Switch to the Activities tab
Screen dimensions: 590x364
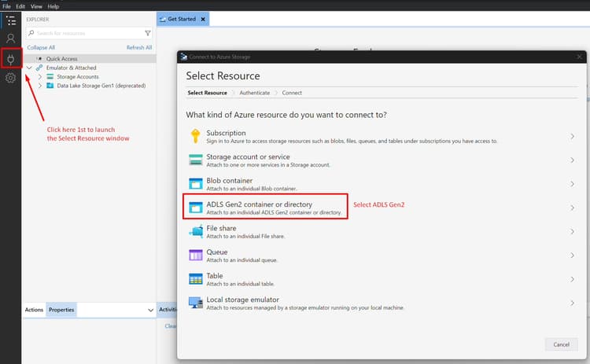168,310
